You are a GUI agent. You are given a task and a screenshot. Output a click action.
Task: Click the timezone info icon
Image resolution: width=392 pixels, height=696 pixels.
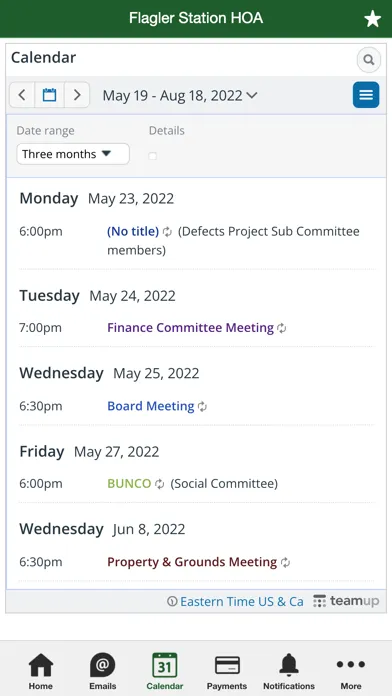coord(172,602)
